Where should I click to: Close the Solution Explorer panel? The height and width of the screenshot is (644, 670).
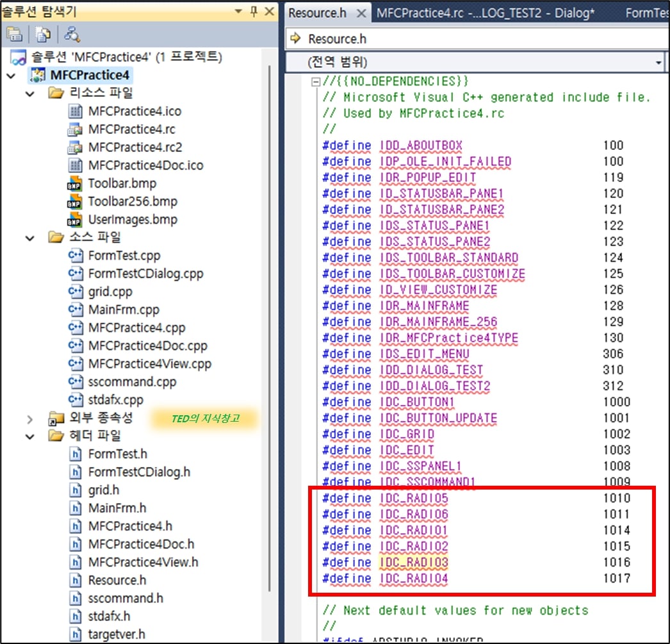[x=269, y=11]
